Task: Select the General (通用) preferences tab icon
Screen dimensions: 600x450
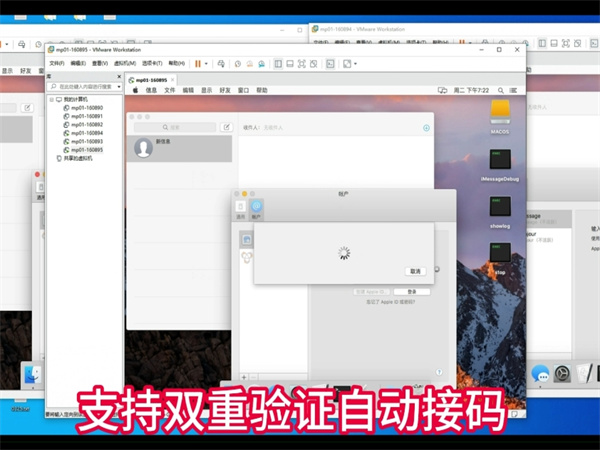Action: pos(240,206)
